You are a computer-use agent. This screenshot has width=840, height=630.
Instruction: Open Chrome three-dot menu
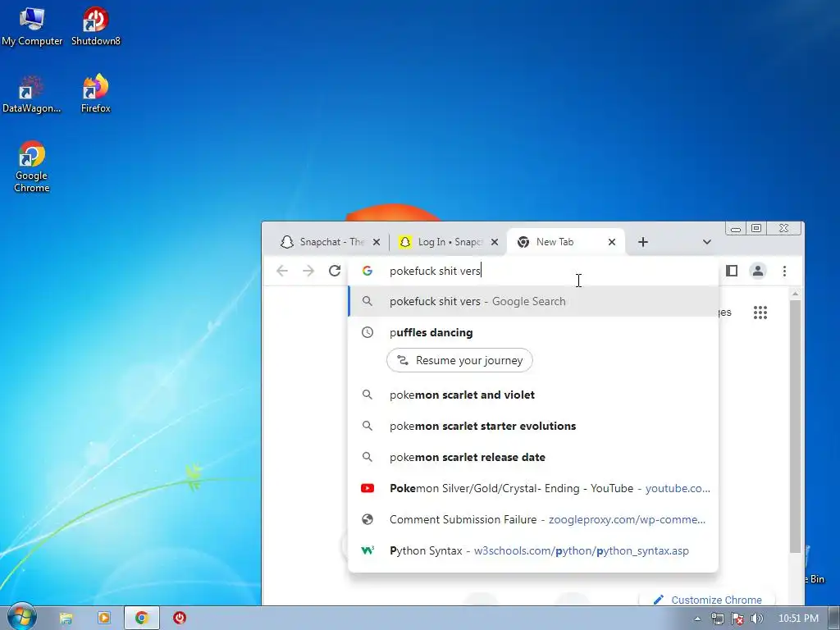coord(785,271)
